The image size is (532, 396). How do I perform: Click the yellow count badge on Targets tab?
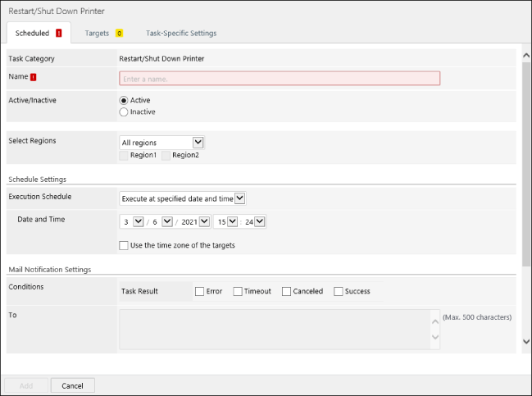[119, 34]
